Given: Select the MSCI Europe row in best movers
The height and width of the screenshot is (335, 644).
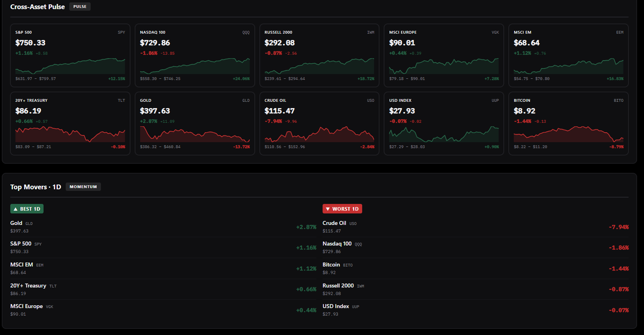Looking at the screenshot, I should [x=163, y=310].
